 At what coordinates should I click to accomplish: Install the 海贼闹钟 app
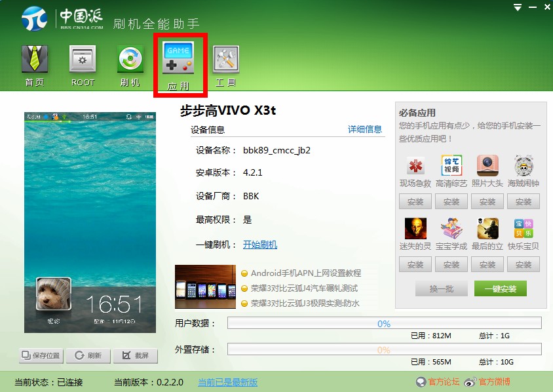tap(524, 201)
